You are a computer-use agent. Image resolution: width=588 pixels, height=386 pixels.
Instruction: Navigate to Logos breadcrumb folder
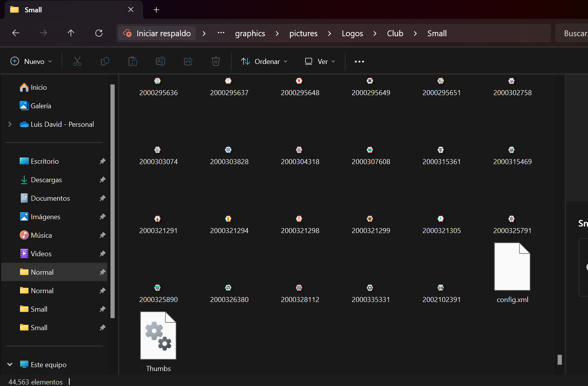(x=352, y=34)
